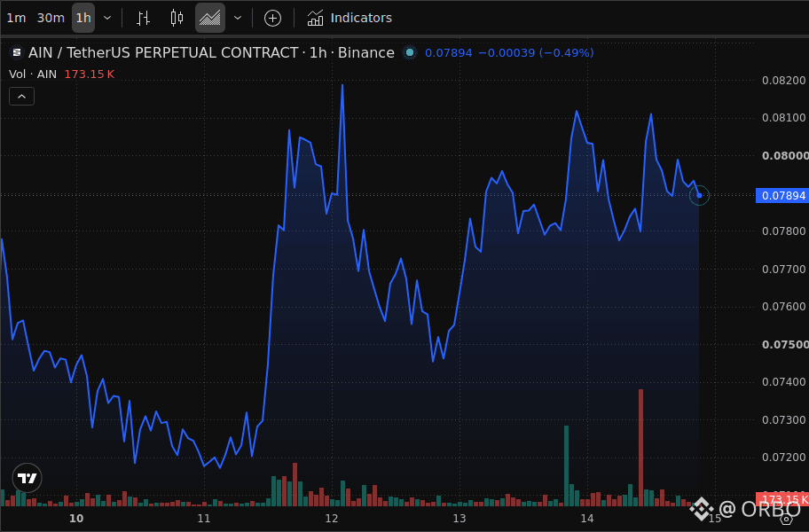The height and width of the screenshot is (532, 809).
Task: Click the volume value 173.15 K
Action: point(90,74)
